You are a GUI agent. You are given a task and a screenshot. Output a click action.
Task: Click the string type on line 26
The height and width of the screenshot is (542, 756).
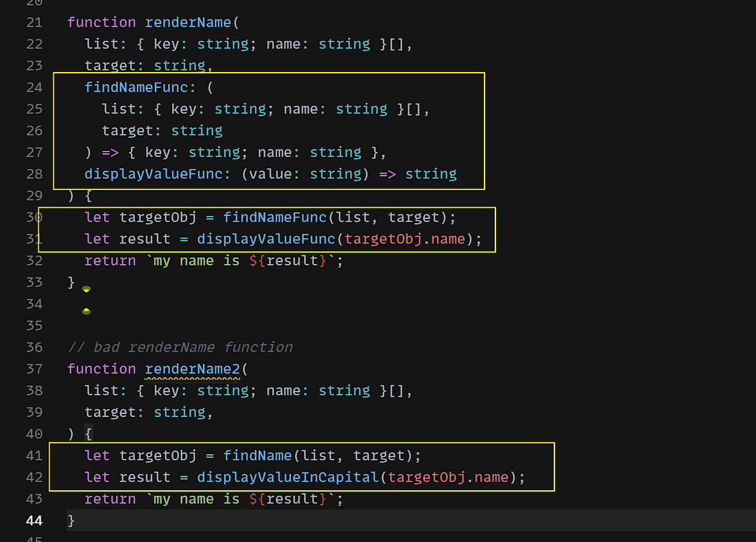tap(197, 131)
